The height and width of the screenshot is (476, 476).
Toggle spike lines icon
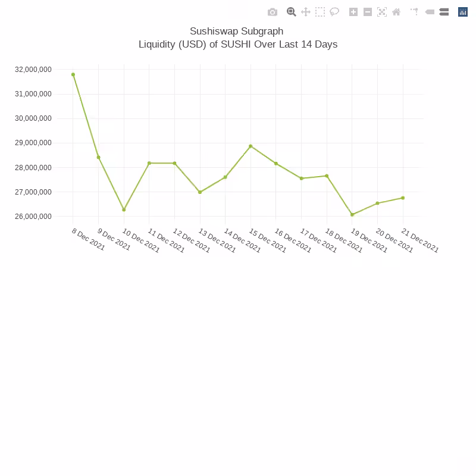414,12
